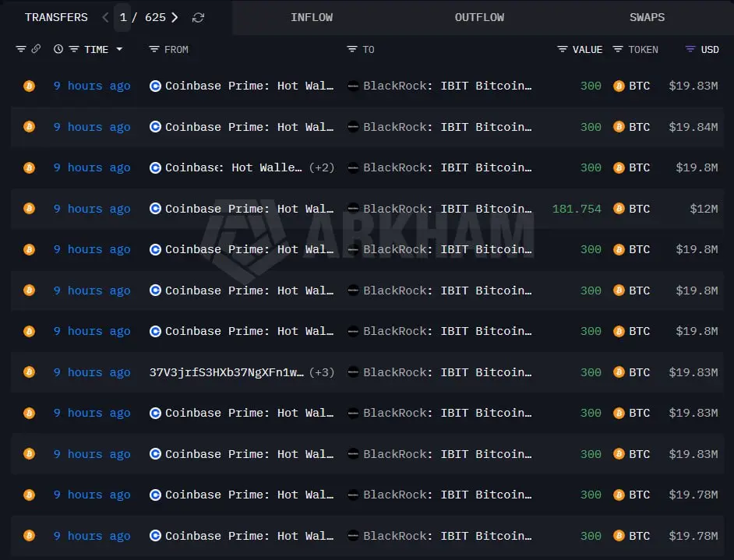Viewport: 734px width, 560px height.
Task: Edit the current page number field
Action: [122, 17]
